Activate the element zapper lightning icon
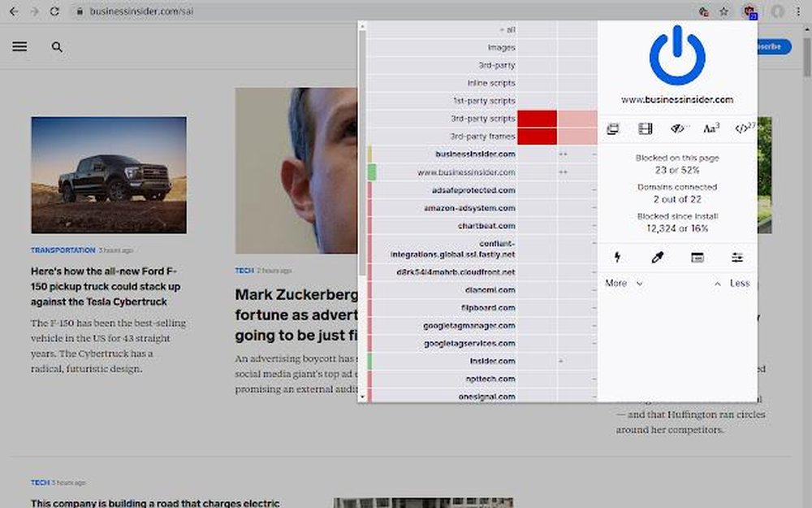 619,257
